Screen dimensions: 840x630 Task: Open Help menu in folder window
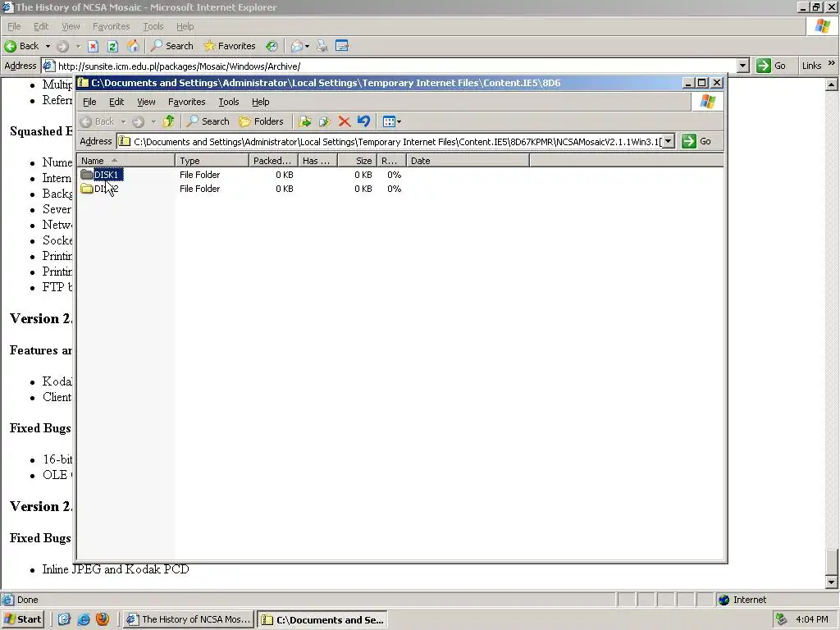click(260, 102)
